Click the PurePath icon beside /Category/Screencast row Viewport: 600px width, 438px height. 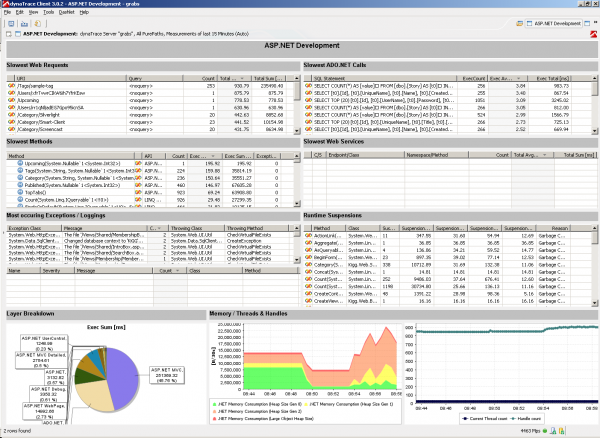[x=11, y=129]
